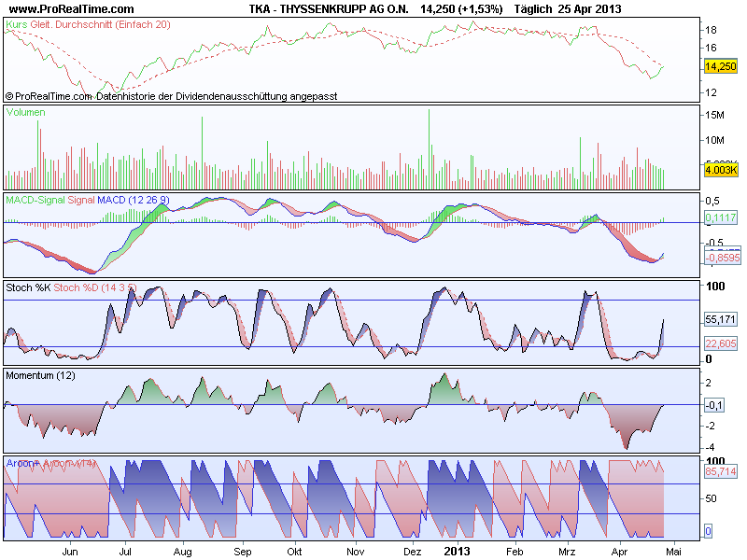Click the 18 price axis label
The width and height of the screenshot is (747, 560).
tap(711, 30)
